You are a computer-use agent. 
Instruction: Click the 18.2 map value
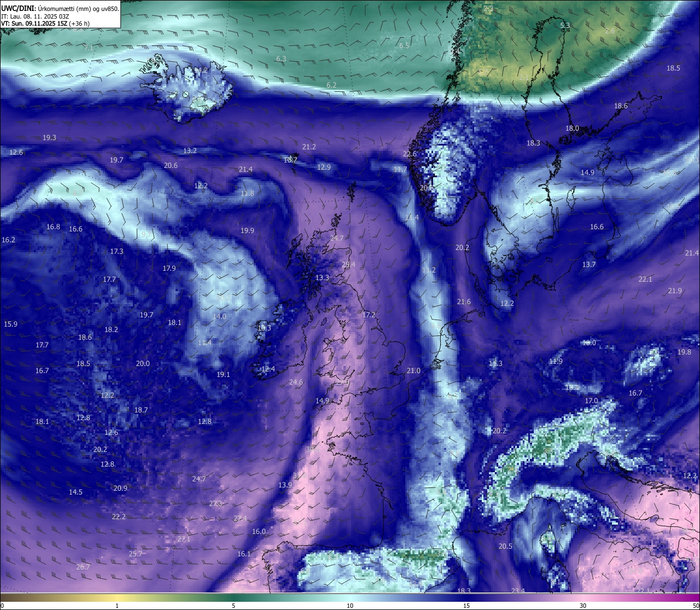pos(111,330)
